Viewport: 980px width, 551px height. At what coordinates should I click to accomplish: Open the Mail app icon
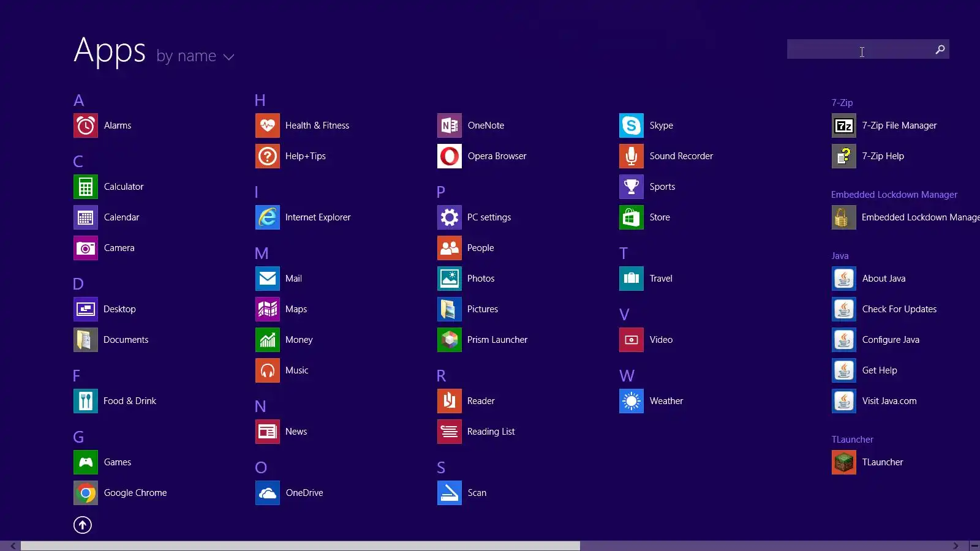pyautogui.click(x=268, y=279)
